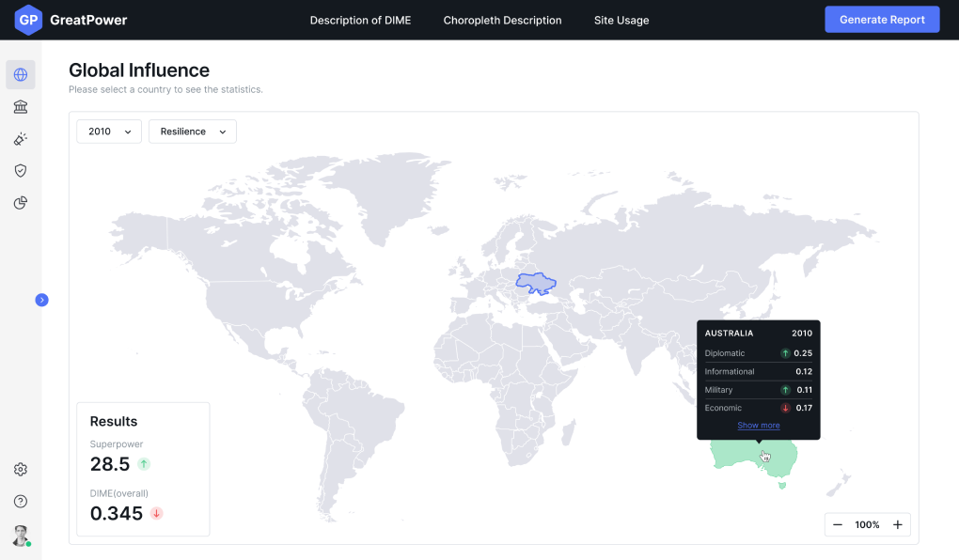The image size is (959, 560).
Task: Open the user avatar at bottom left
Action: coord(20,535)
